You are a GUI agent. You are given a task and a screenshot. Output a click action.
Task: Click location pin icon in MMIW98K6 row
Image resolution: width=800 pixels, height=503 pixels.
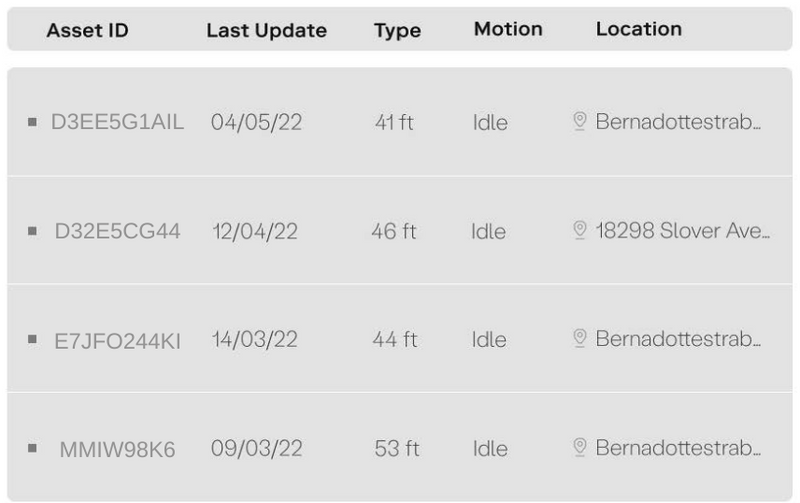coord(580,447)
